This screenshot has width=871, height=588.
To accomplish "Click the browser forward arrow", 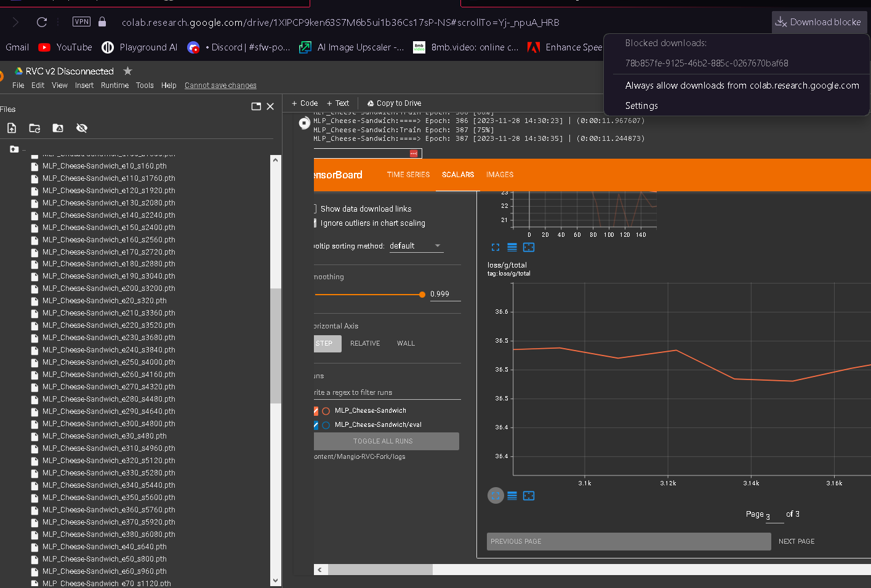I will 15,22.
